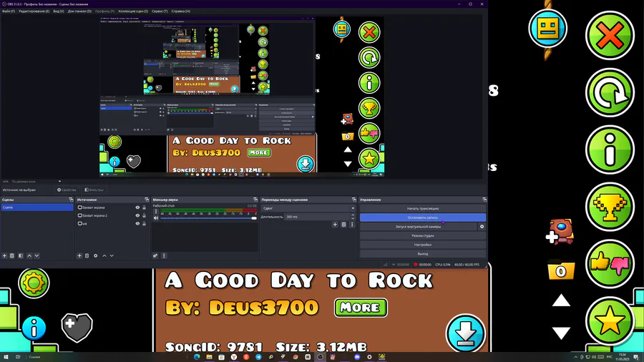Toggle lock on Захват экрана source
The image size is (644, 362).
[144, 207]
